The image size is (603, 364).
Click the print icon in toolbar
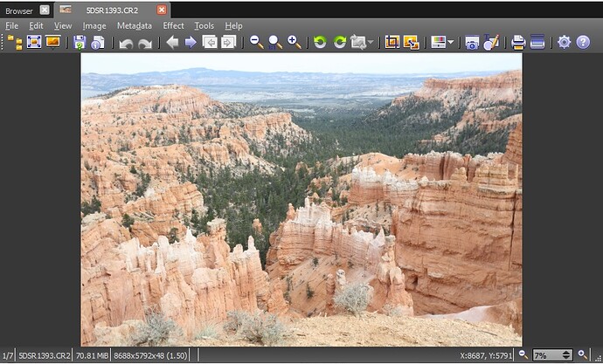coord(517,42)
